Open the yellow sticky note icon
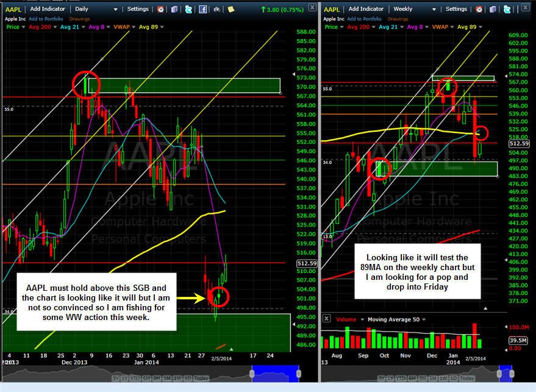Viewport: 536px width, 392px height. [x=231, y=9]
